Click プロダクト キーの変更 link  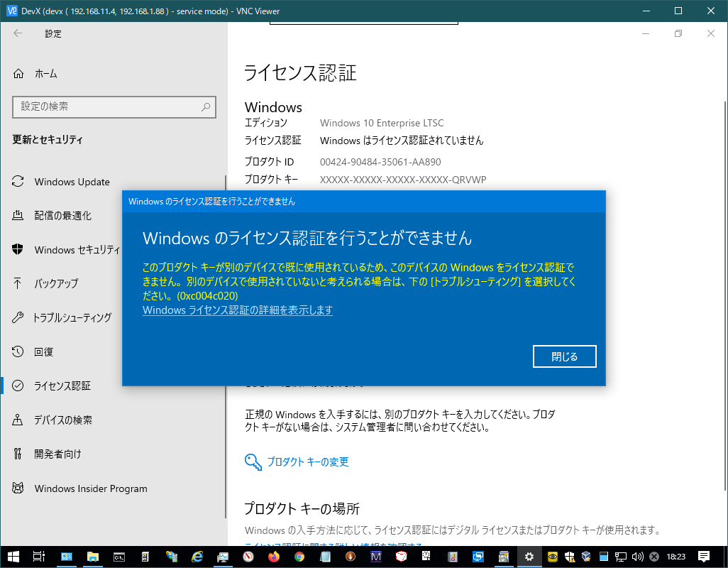point(308,461)
